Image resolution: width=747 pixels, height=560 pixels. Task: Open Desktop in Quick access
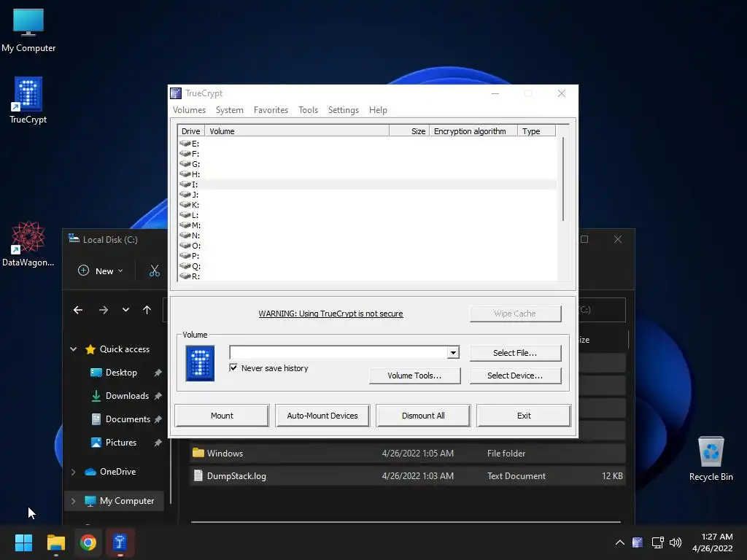point(121,373)
